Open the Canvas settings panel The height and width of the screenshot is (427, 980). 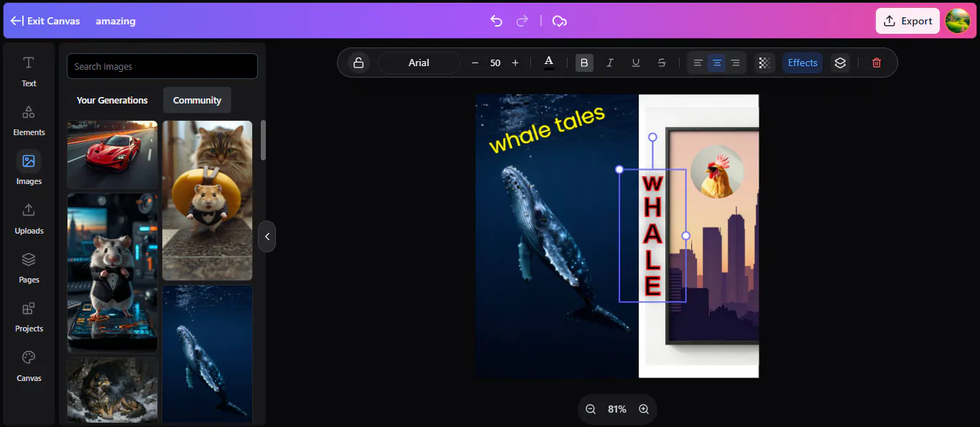point(29,366)
